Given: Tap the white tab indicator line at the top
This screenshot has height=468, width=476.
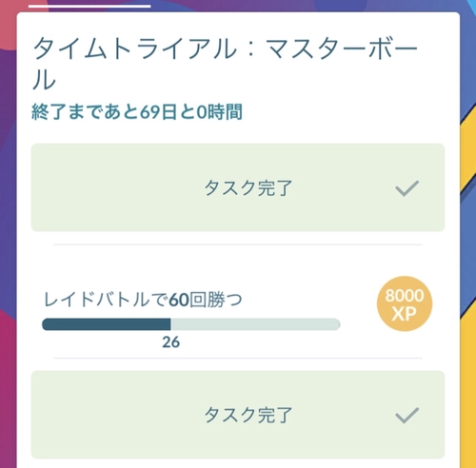Looking at the screenshot, I should (89, 6).
